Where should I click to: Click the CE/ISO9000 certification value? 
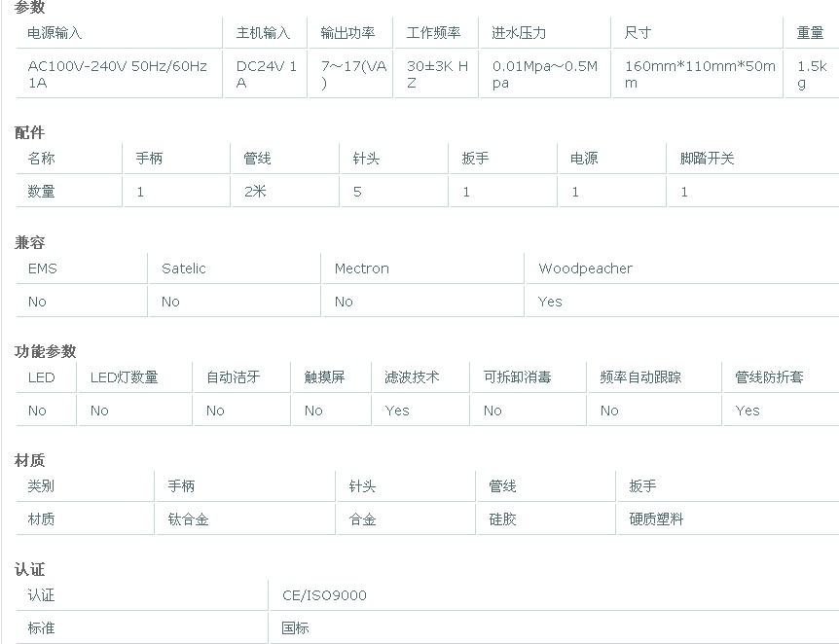coord(324,595)
